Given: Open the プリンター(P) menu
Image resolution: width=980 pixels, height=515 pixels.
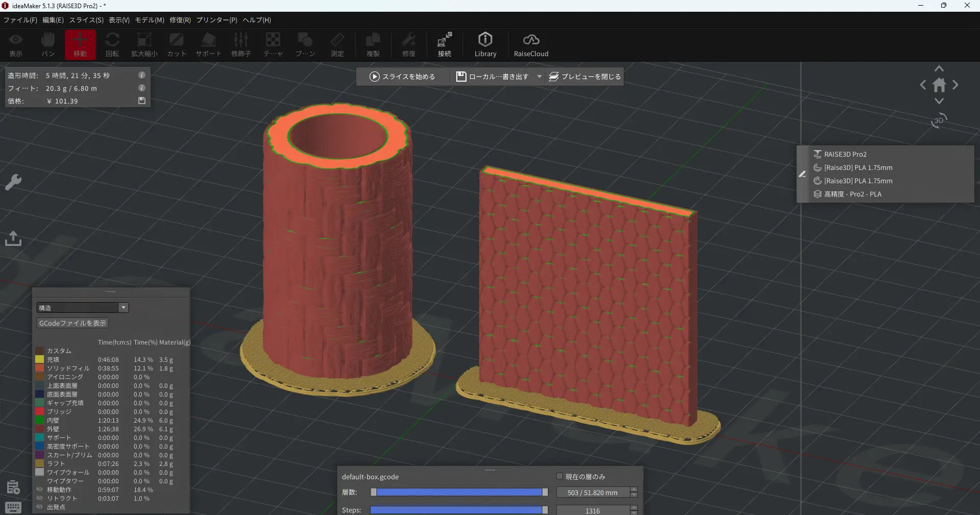Looking at the screenshot, I should [x=216, y=20].
